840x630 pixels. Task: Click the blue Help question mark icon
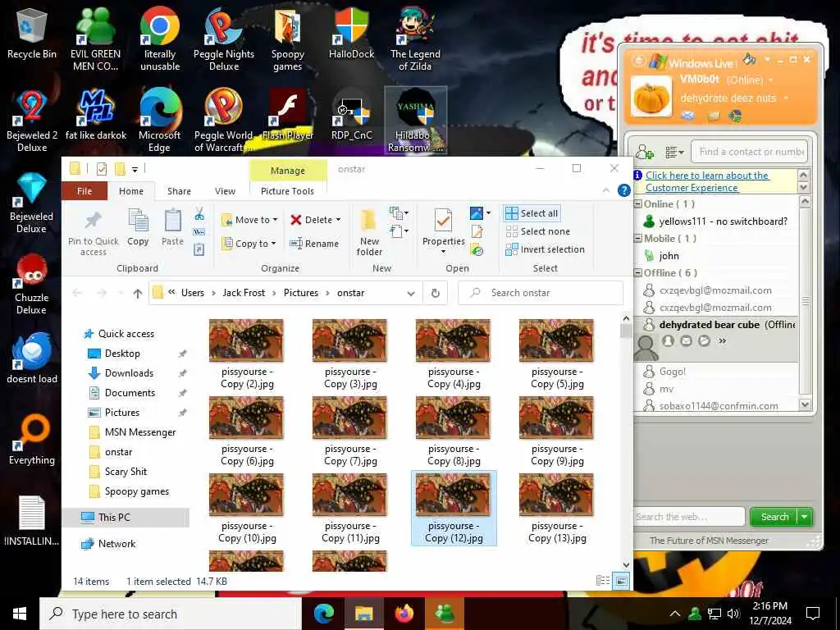pyautogui.click(x=623, y=190)
